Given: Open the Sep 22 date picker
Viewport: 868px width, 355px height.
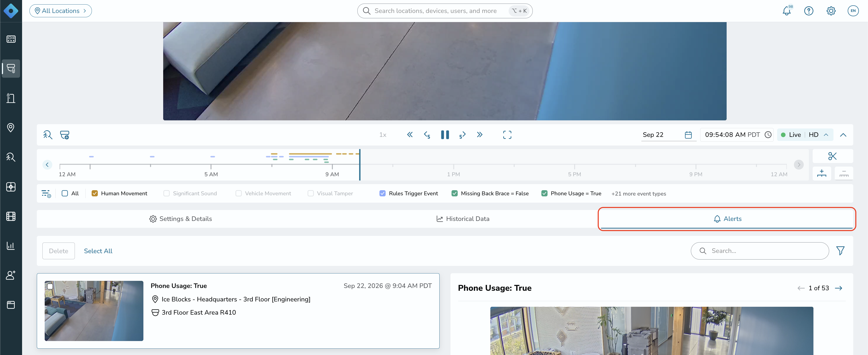Looking at the screenshot, I should [668, 135].
